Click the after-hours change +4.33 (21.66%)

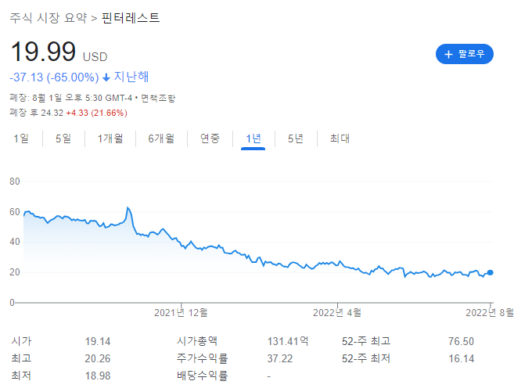tap(97, 113)
